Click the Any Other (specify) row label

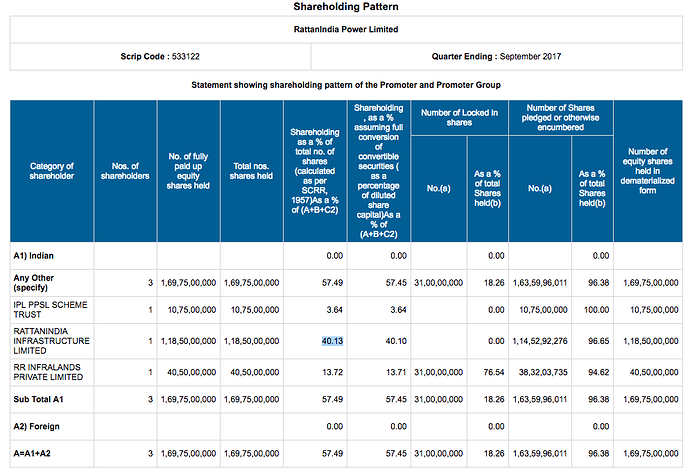[x=33, y=283]
